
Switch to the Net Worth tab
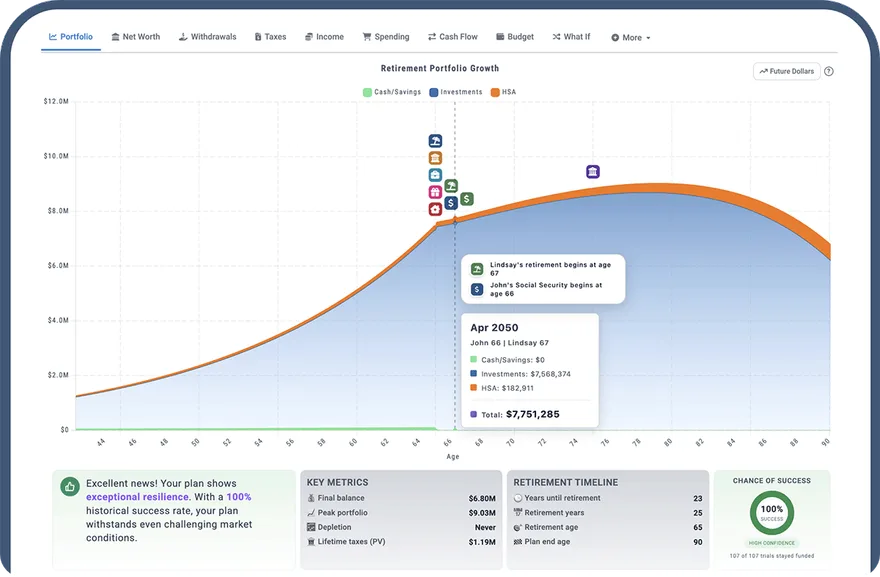(x=135, y=37)
